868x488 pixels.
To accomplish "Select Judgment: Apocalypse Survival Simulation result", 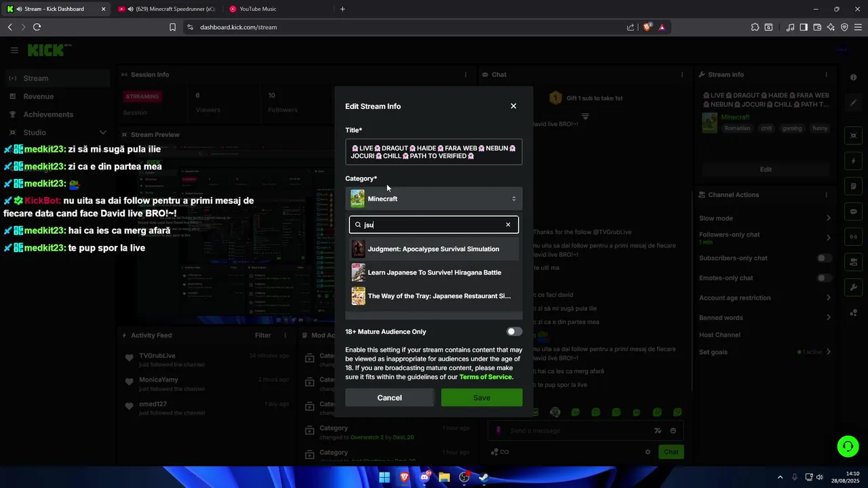I will [x=434, y=249].
